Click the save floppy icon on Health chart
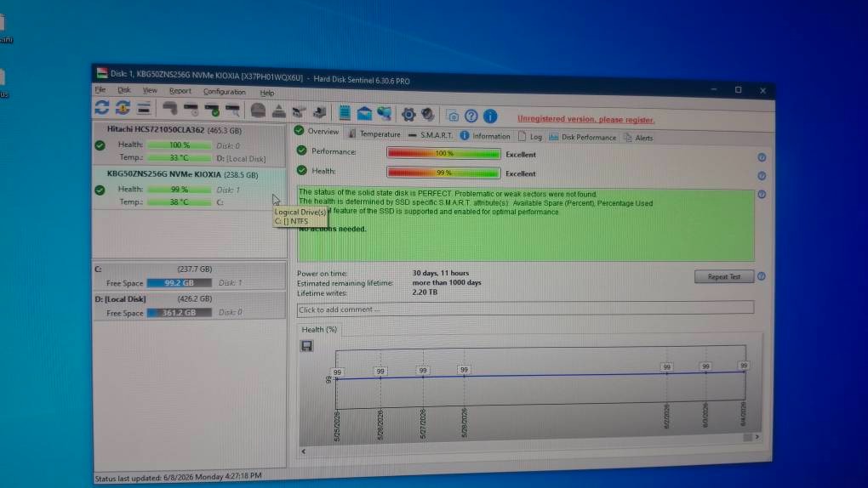The image size is (868, 488). [x=306, y=346]
